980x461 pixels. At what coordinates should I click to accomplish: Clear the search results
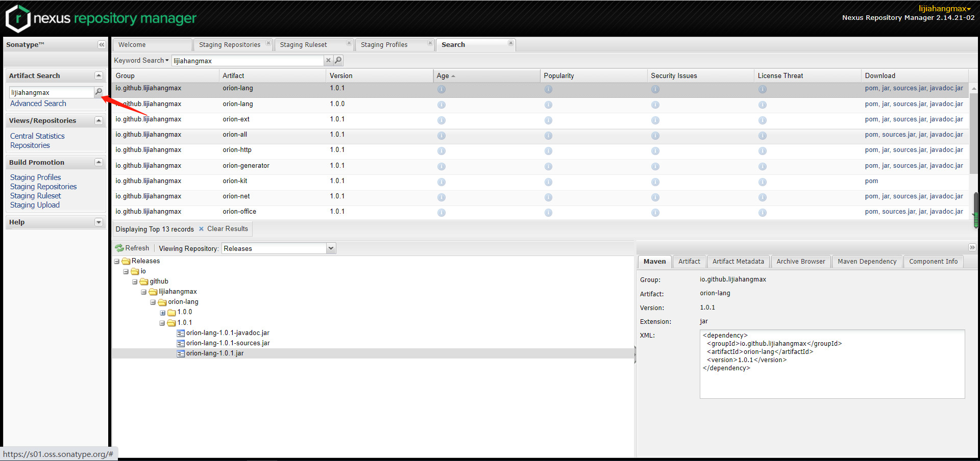pos(223,229)
